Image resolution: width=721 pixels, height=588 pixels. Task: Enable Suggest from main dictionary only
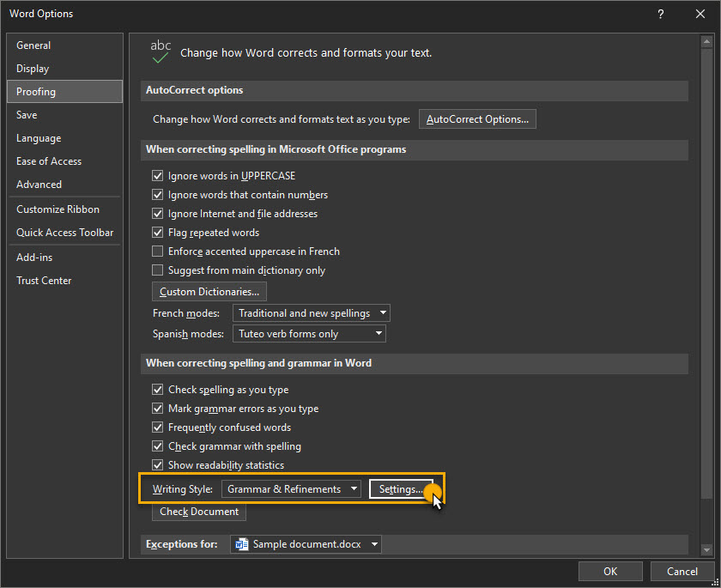click(x=157, y=270)
